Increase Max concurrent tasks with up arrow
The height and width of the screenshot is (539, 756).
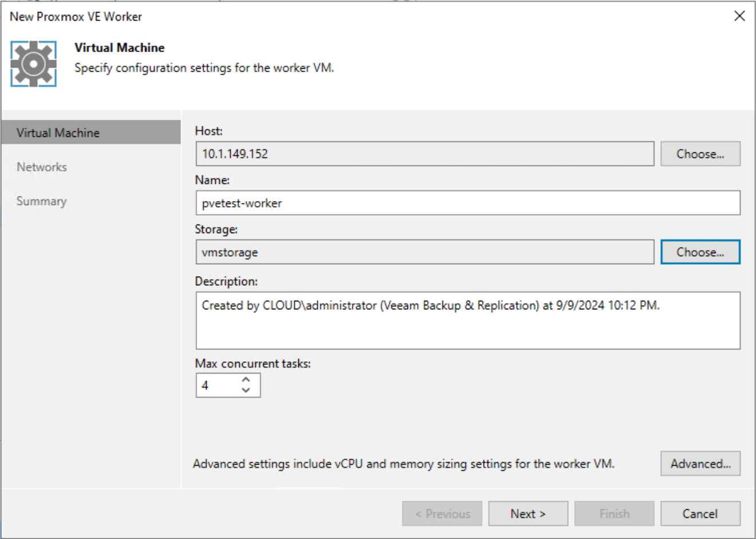point(245,380)
